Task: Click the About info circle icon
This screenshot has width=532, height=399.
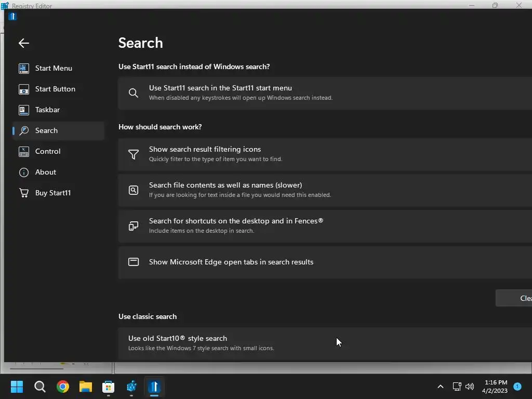Action: (24, 172)
